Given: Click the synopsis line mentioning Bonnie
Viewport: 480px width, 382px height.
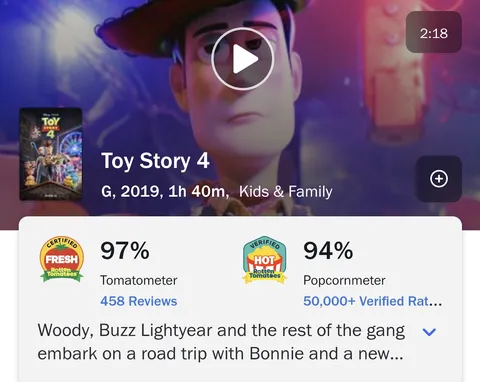Looking at the screenshot, I should pos(220,354).
